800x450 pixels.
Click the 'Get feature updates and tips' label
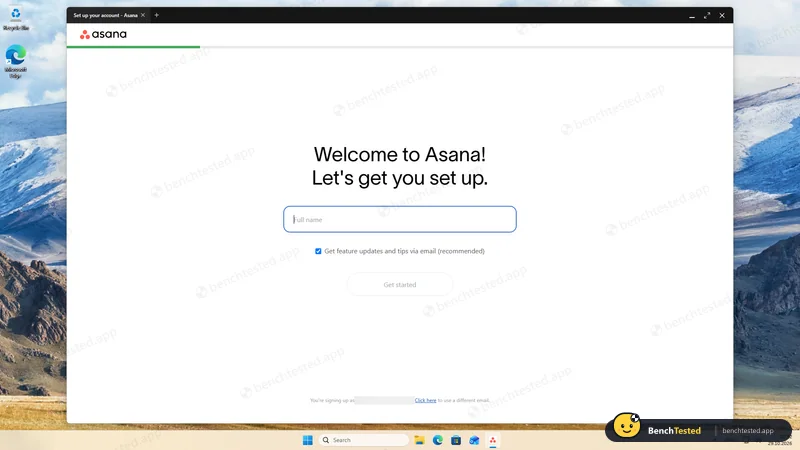(x=405, y=251)
